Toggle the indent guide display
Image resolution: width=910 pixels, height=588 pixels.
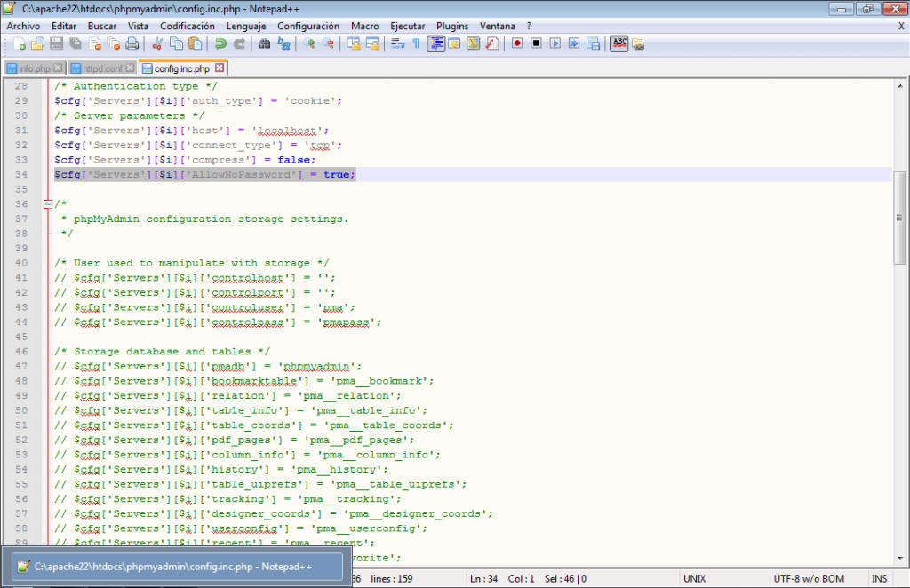(436, 44)
